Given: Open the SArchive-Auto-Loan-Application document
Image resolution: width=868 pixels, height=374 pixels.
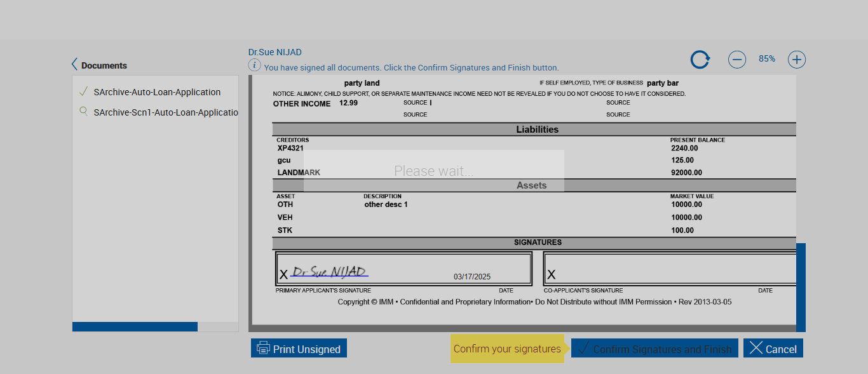Looking at the screenshot, I should coord(157,92).
